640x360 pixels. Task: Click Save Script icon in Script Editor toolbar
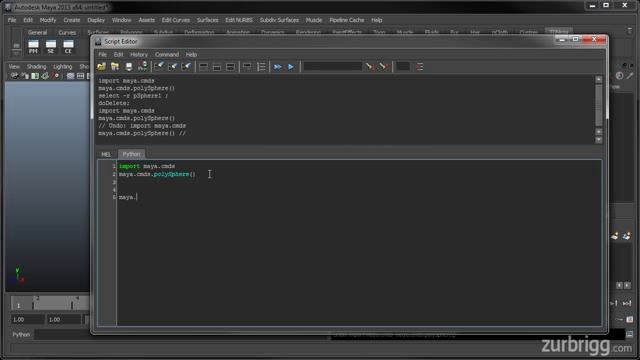(x=129, y=67)
